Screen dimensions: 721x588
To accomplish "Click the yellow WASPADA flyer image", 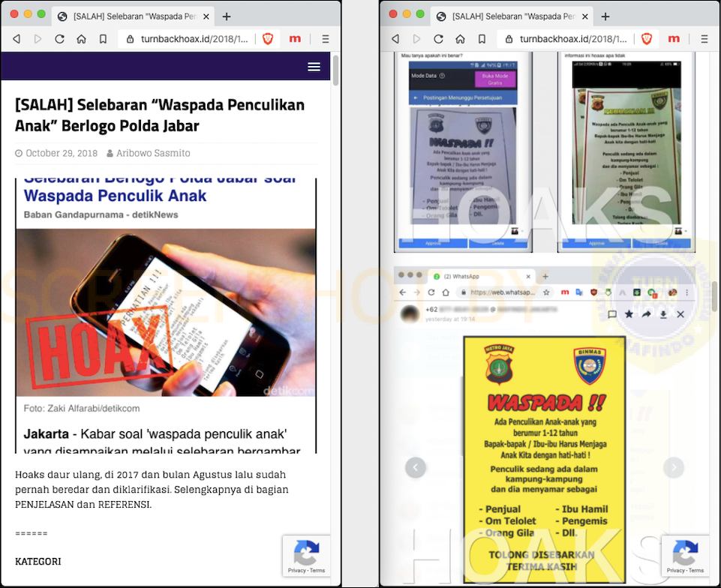I will [x=545, y=460].
